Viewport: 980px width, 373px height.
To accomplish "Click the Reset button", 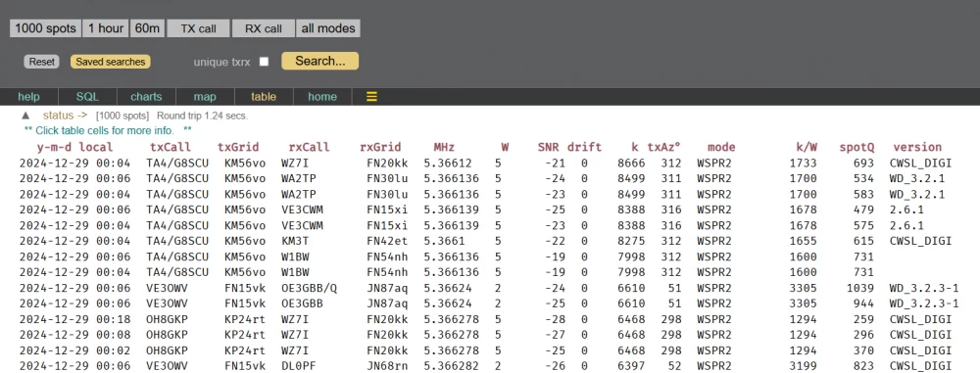I will click(x=42, y=62).
